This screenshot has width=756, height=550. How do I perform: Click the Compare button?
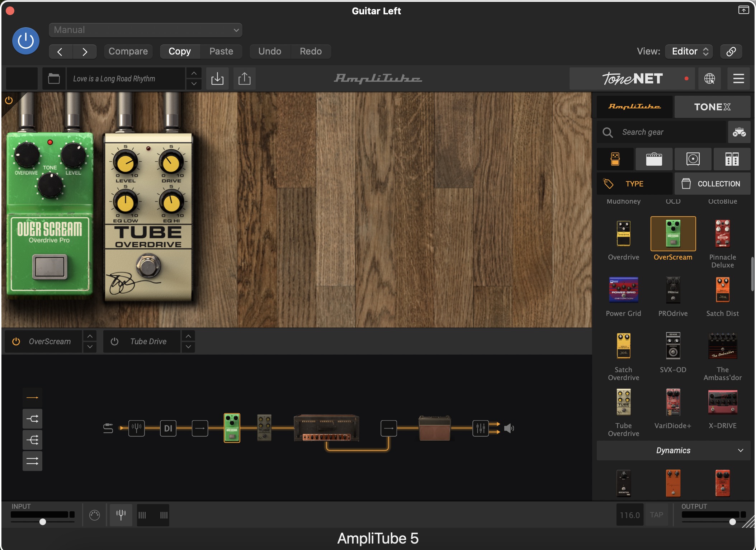click(128, 51)
